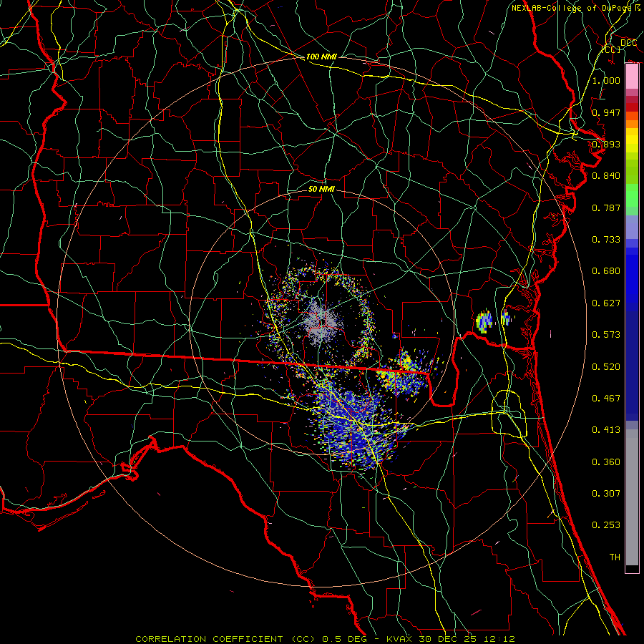Select the 0.360 legend value
The image size is (644, 644).
[606, 462]
